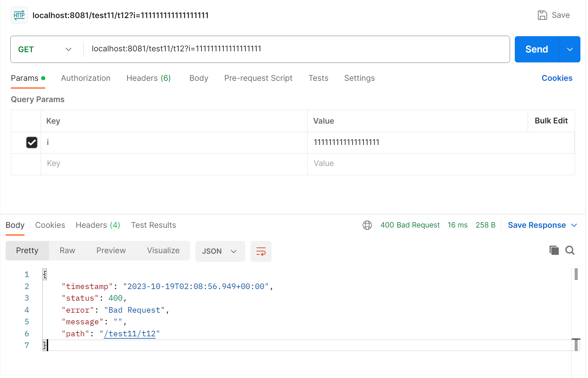Screen dimensions: 588x378
Task: Open the response Cookies tab
Action: 50,225
